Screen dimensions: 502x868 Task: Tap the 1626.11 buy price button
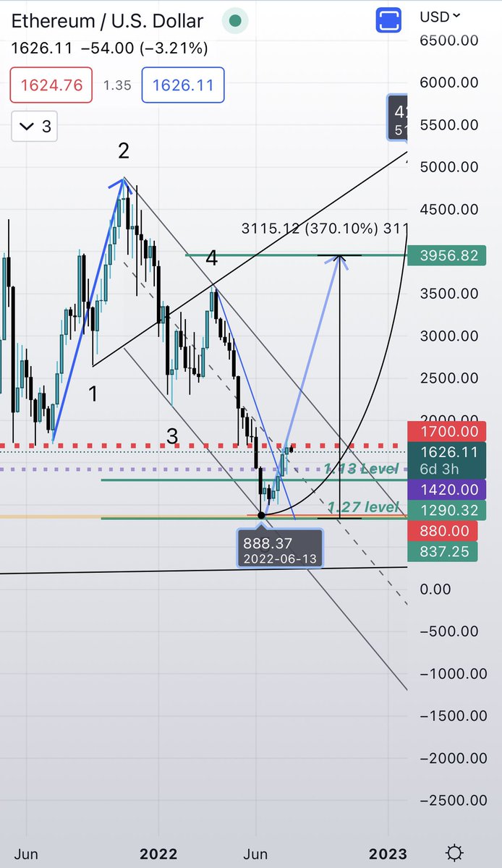tap(183, 85)
